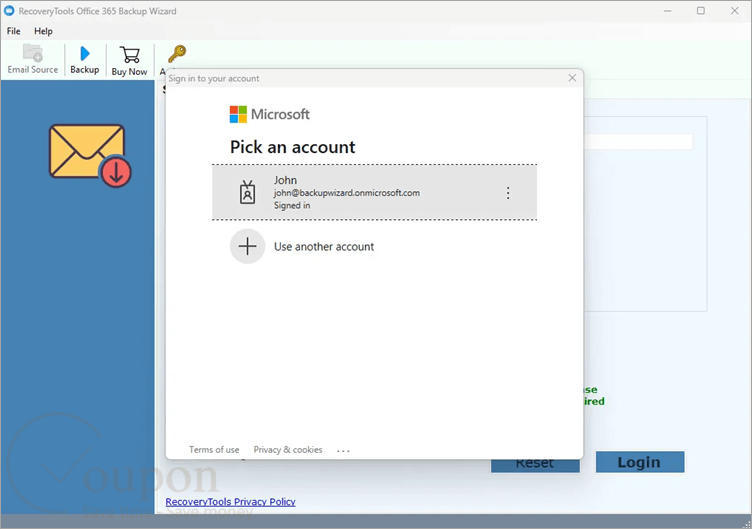Open Terms of use link
This screenshot has width=752, height=529.
coord(214,450)
